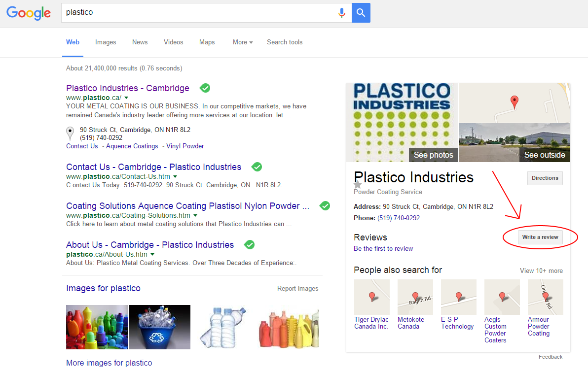Click green checkmark beside Plastico Industries - Cambridge
This screenshot has height=371, width=588.
(x=205, y=88)
